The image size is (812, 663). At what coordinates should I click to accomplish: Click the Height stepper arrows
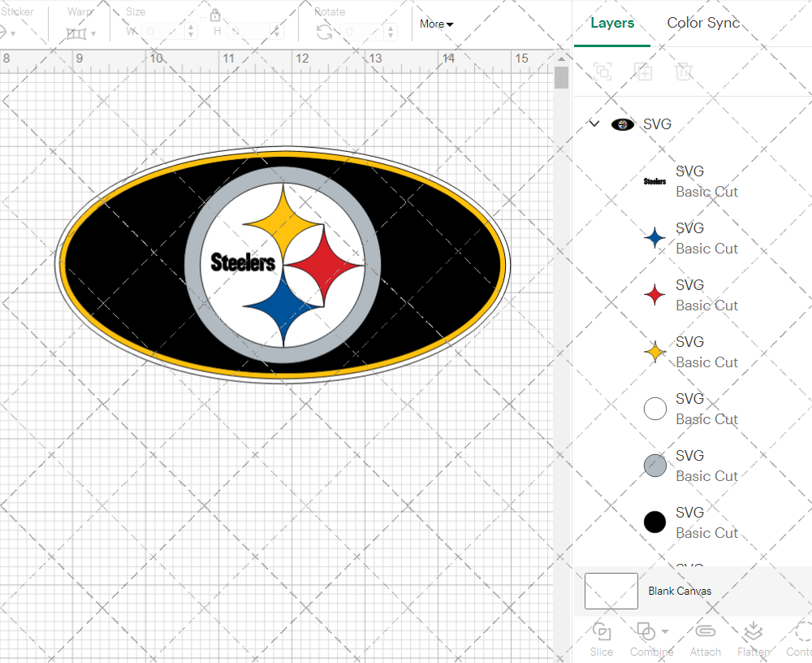[278, 32]
